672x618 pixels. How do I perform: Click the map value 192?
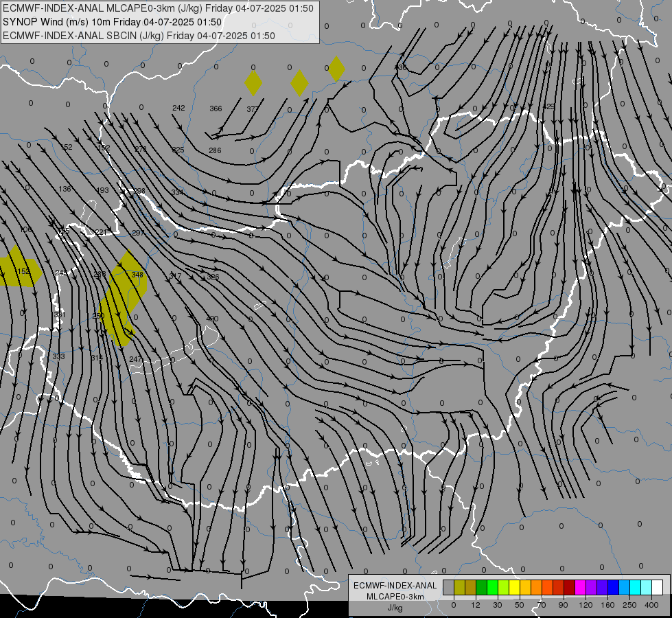point(104,148)
